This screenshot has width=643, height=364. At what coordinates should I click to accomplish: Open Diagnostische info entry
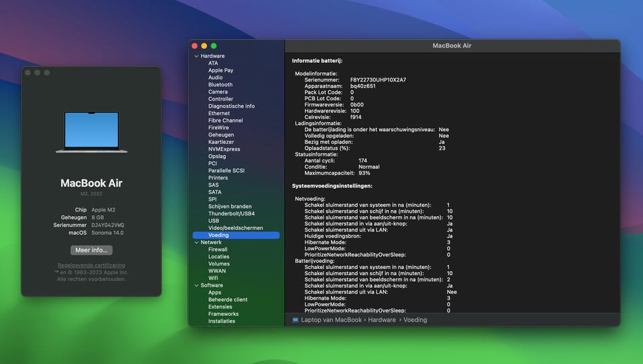(x=231, y=106)
